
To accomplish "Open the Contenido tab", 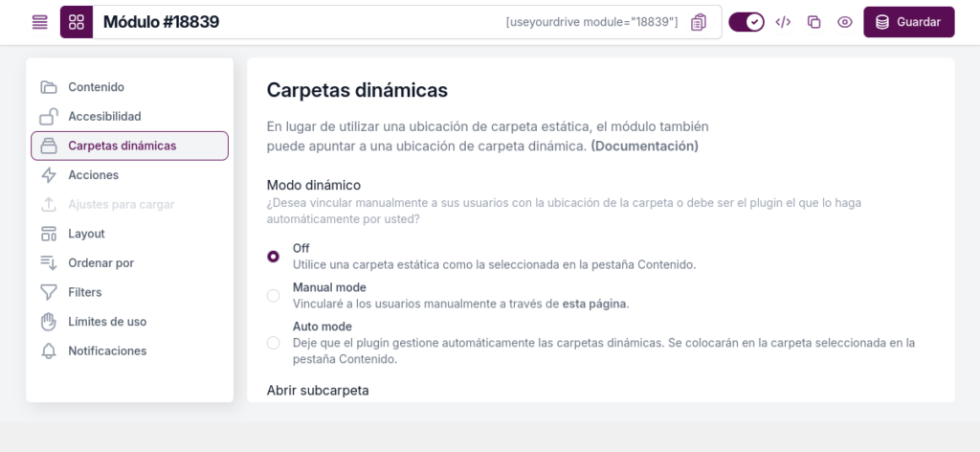I will 129,87.
